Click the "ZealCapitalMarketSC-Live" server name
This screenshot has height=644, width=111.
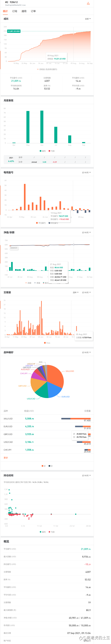point(15,5)
